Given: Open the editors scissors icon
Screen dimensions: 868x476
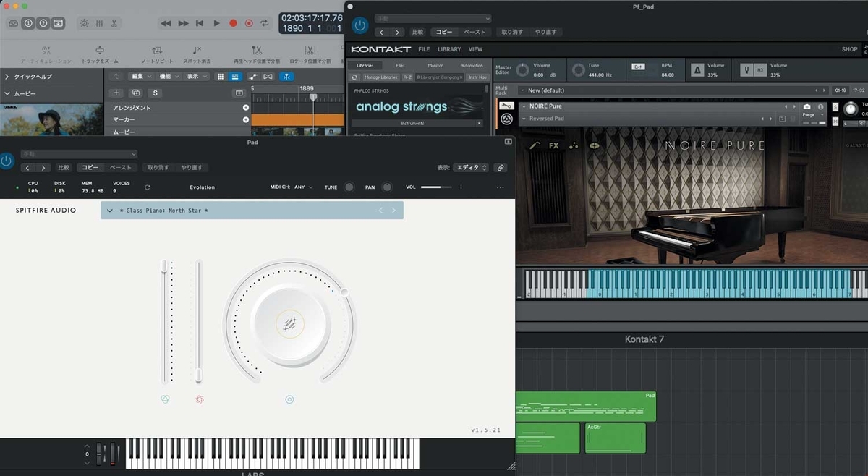Looking at the screenshot, I should [x=114, y=23].
